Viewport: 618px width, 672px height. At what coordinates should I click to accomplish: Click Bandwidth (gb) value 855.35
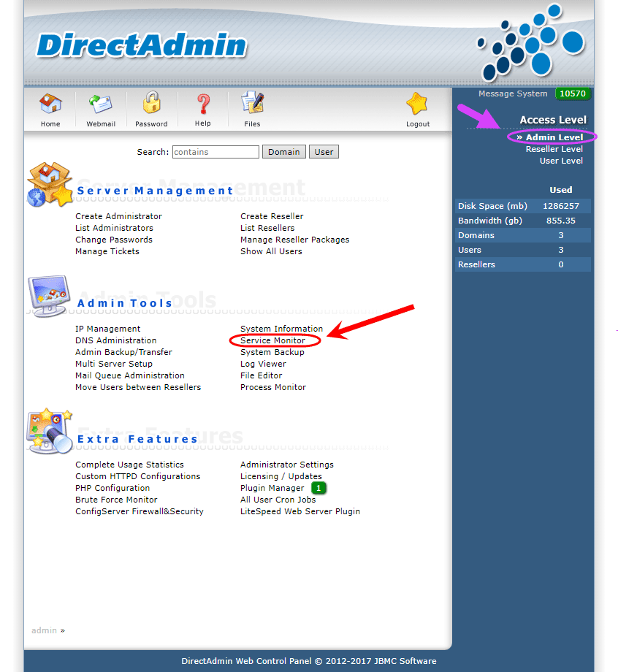[x=560, y=221]
